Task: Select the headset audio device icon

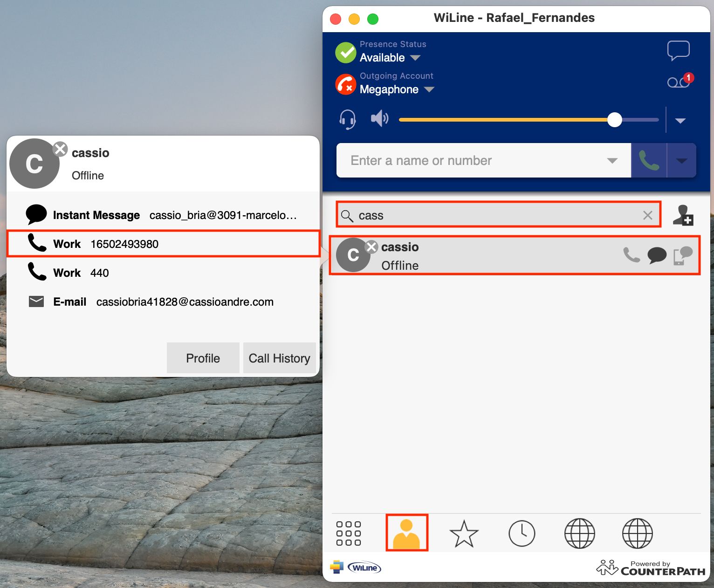Action: tap(347, 119)
